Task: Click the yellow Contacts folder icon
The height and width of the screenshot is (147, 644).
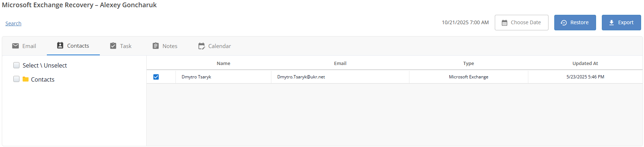Action: (26, 79)
